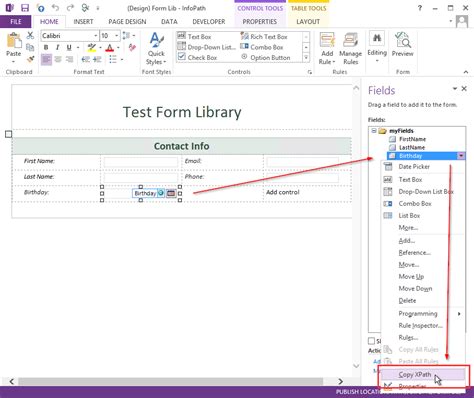Center align the text
Viewport: 474px width, 398px height.
tap(58, 60)
